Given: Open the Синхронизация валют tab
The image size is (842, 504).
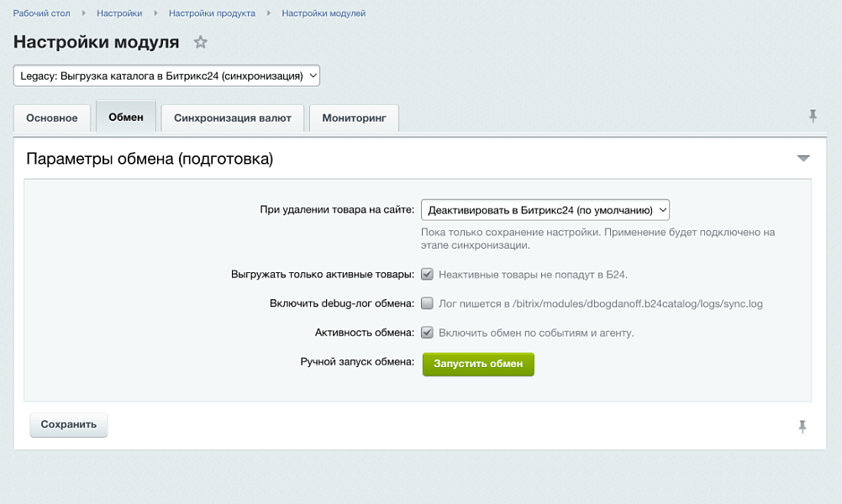Looking at the screenshot, I should tap(233, 118).
